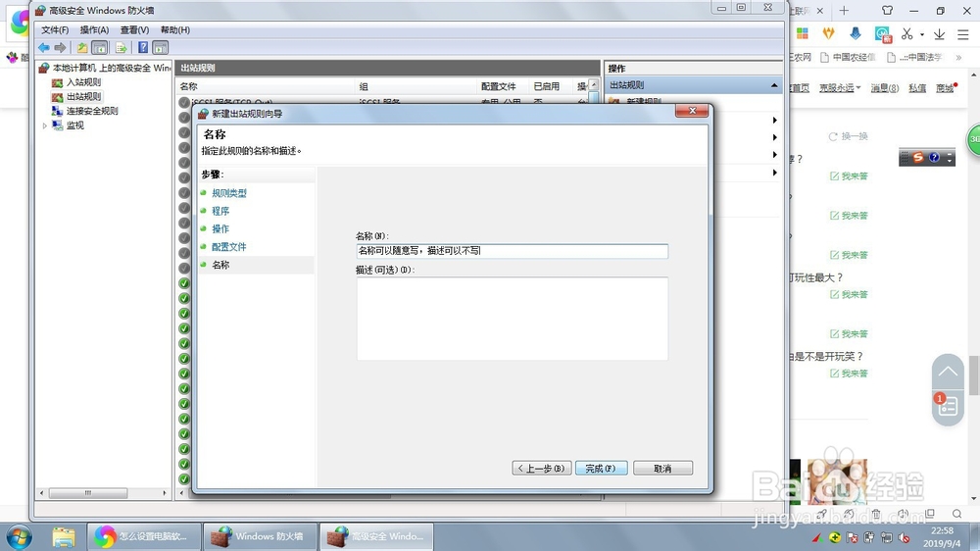Open a new browser tab with plus icon
This screenshot has height=551, width=980.
point(844,10)
